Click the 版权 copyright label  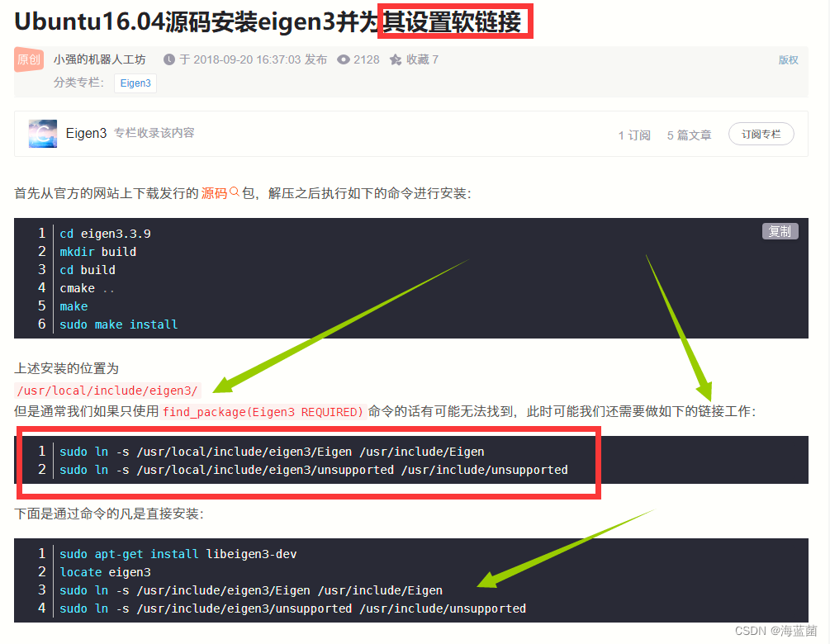787,59
